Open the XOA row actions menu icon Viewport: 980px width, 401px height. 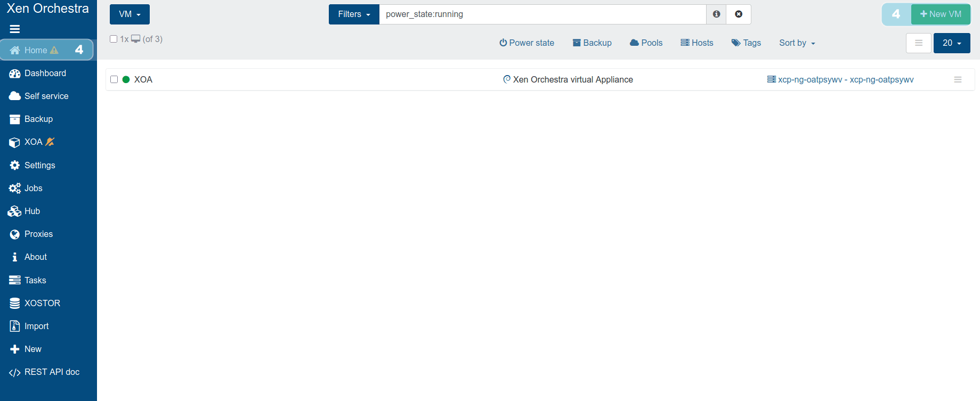pos(958,79)
